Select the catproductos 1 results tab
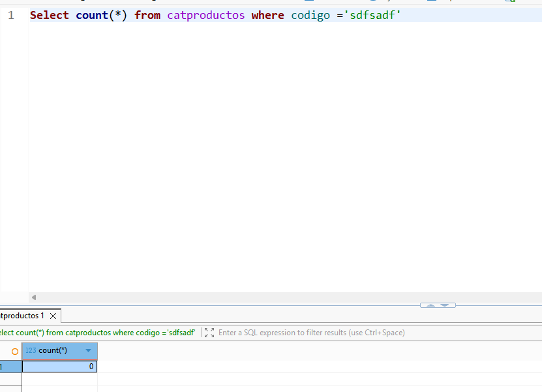The width and height of the screenshot is (542, 392). click(22, 316)
